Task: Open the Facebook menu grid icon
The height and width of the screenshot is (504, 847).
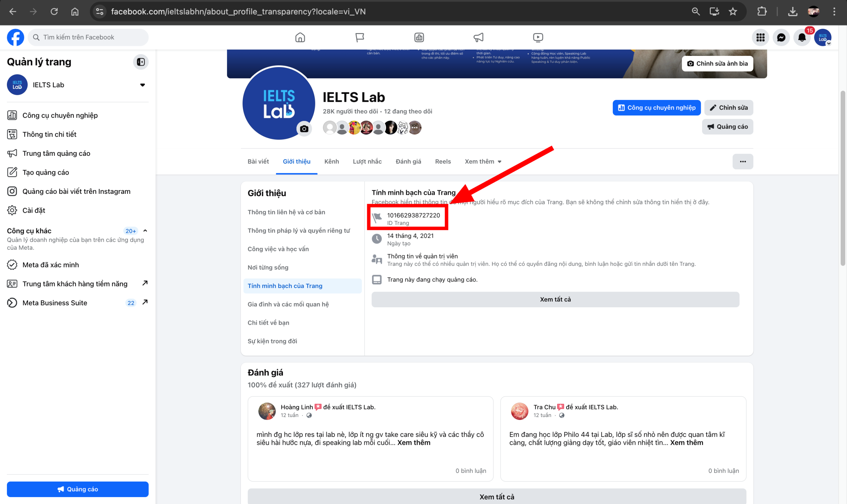Action: [x=760, y=37]
